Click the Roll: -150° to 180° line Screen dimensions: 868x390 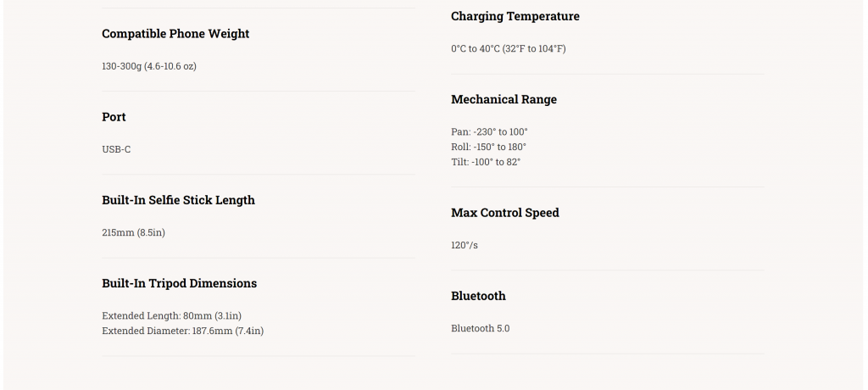click(x=489, y=147)
